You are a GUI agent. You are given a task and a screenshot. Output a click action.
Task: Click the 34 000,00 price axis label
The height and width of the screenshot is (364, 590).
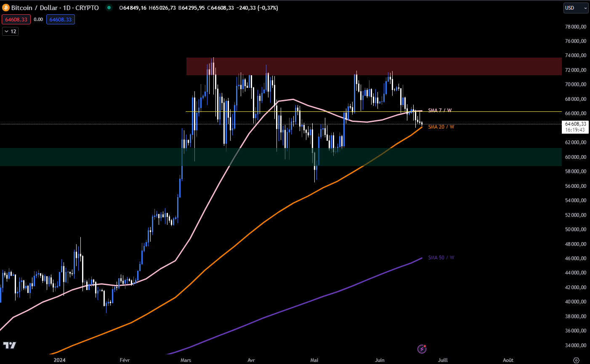pyautogui.click(x=575, y=346)
